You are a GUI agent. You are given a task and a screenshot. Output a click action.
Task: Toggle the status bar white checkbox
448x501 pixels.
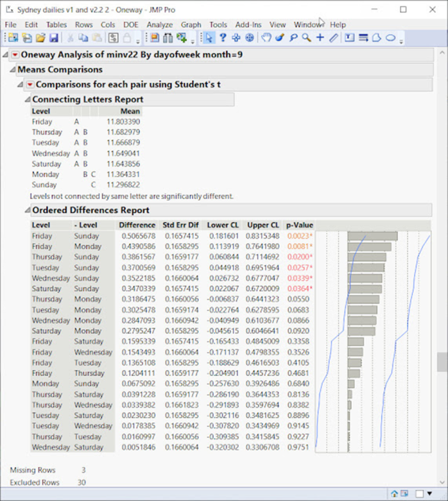point(419,493)
